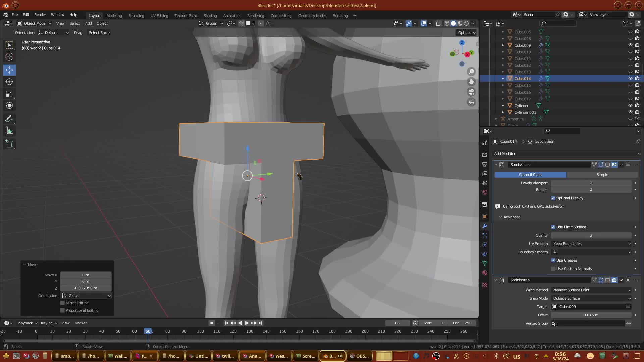Open the Modifier properties wrench tab

[485, 226]
